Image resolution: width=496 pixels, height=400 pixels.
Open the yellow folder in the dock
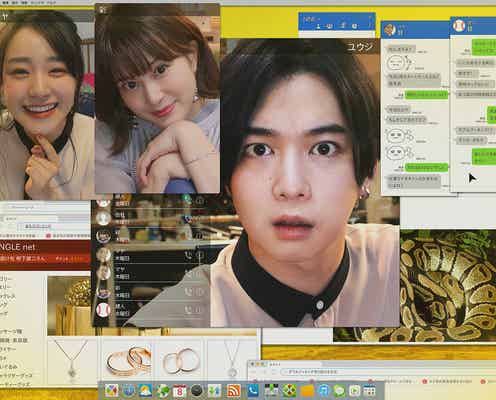307,390
